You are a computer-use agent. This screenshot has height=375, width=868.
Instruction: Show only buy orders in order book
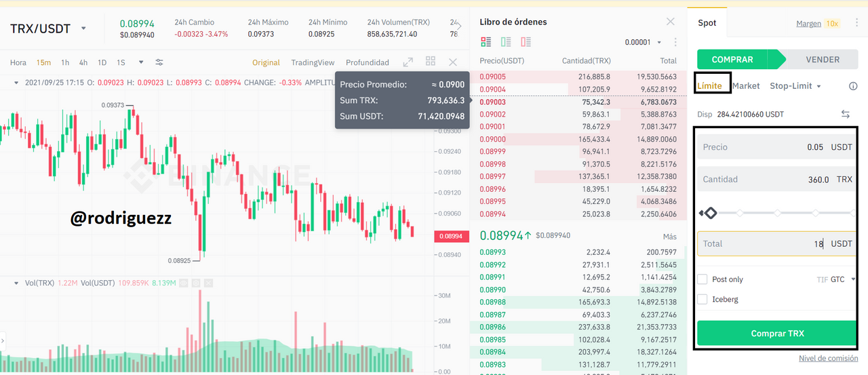point(506,42)
